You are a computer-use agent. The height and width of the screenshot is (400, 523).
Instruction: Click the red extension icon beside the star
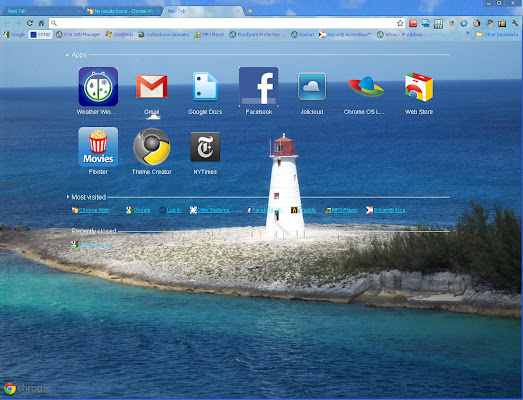[x=413, y=23]
